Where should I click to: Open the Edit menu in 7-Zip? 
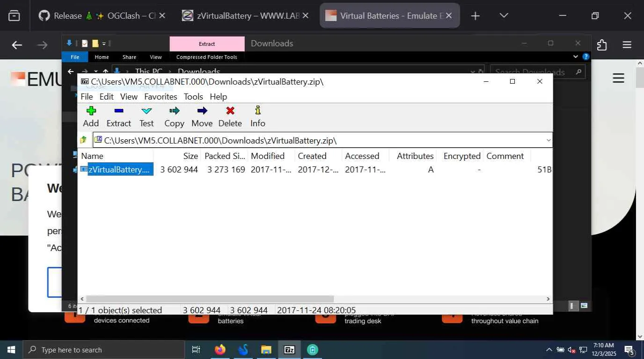tap(106, 97)
